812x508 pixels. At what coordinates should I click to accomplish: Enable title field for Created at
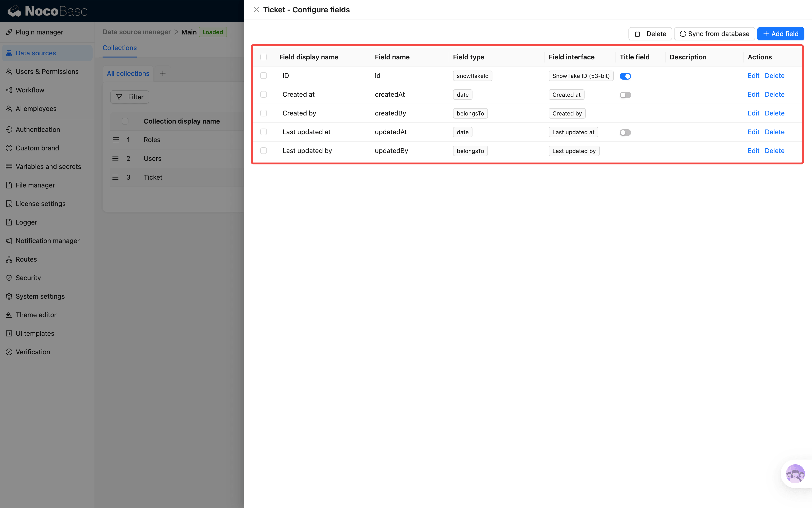pos(625,95)
